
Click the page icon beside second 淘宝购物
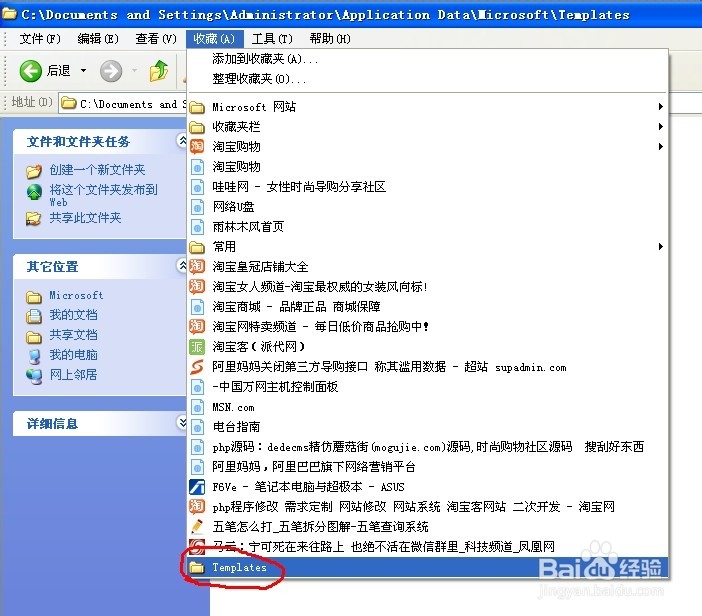coord(197,167)
